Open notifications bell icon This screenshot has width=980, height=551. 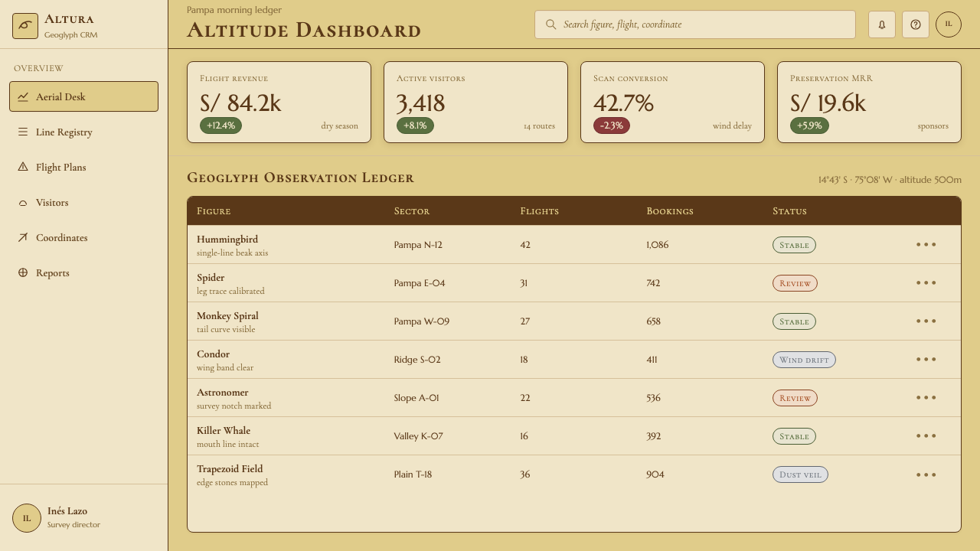pos(882,24)
